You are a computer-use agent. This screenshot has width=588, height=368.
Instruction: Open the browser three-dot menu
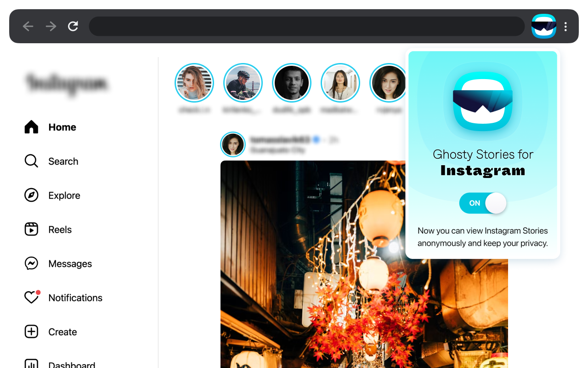(x=565, y=26)
